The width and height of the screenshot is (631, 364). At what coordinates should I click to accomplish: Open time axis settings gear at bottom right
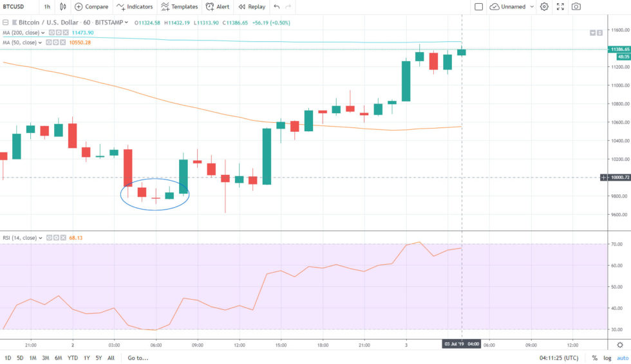click(x=619, y=345)
